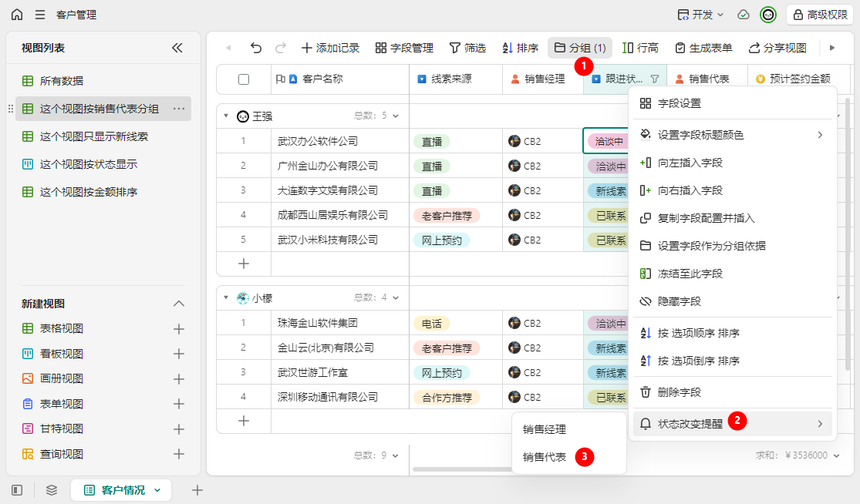The height and width of the screenshot is (504, 860).
Task: Open the 开发 dropdown
Action: (x=701, y=15)
